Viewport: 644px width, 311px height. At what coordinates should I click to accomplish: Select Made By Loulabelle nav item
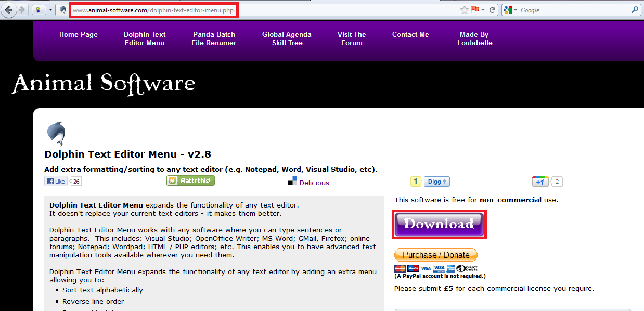(474, 38)
